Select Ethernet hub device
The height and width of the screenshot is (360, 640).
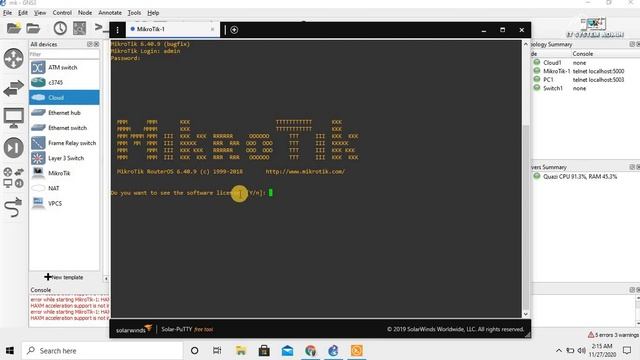point(64,113)
